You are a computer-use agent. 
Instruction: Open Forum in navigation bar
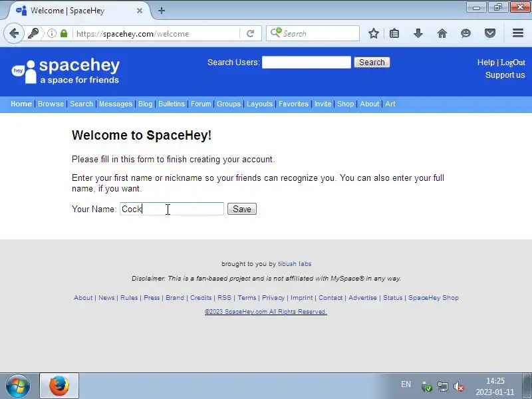[201, 104]
